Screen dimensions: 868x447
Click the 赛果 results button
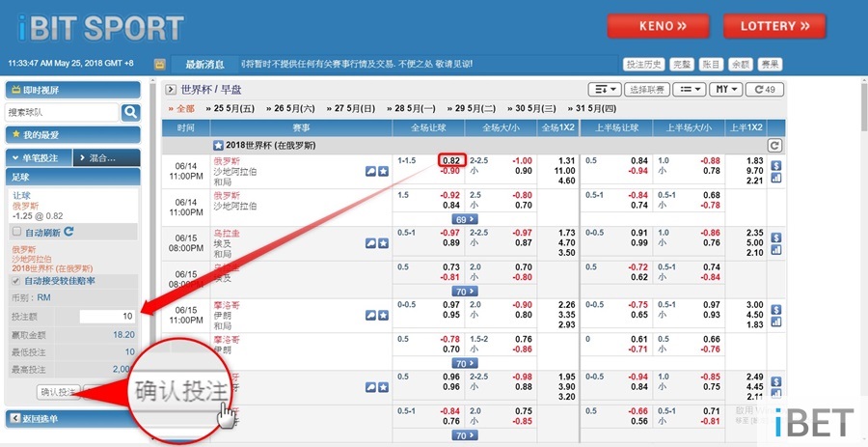(770, 65)
